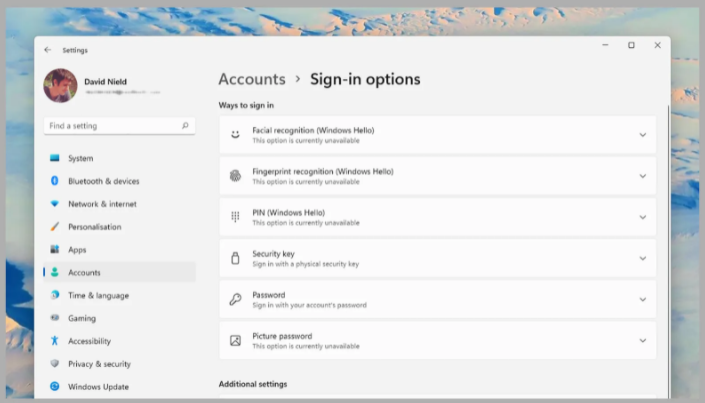Click the PIN (Windows Hello) label

[288, 212]
